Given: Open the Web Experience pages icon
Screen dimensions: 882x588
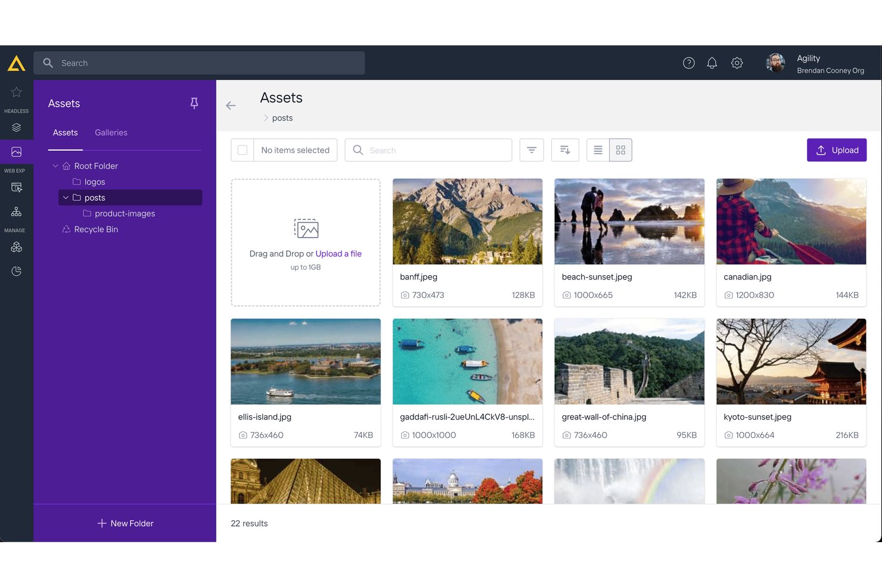Looking at the screenshot, I should 17,188.
